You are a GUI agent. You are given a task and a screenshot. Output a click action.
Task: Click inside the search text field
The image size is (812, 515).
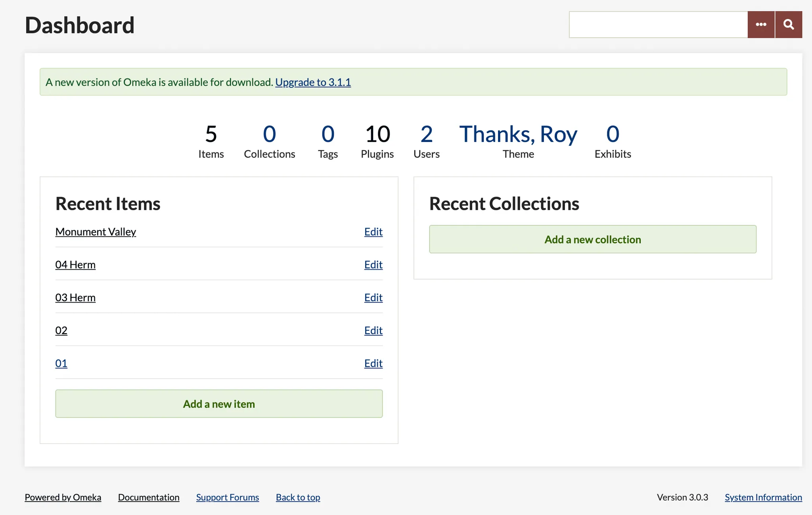[x=658, y=25]
